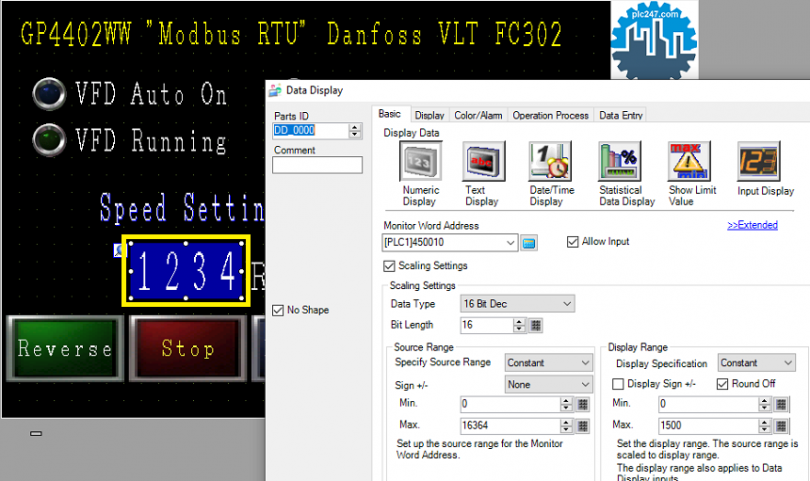Click the Bit Length value field
Screen dimensions: 810x481
pyautogui.click(x=487, y=325)
